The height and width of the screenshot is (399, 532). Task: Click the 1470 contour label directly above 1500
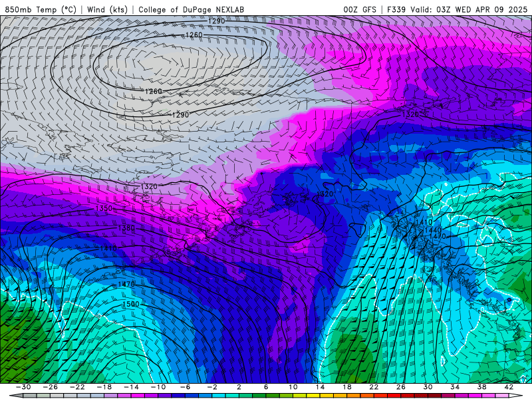point(126,285)
